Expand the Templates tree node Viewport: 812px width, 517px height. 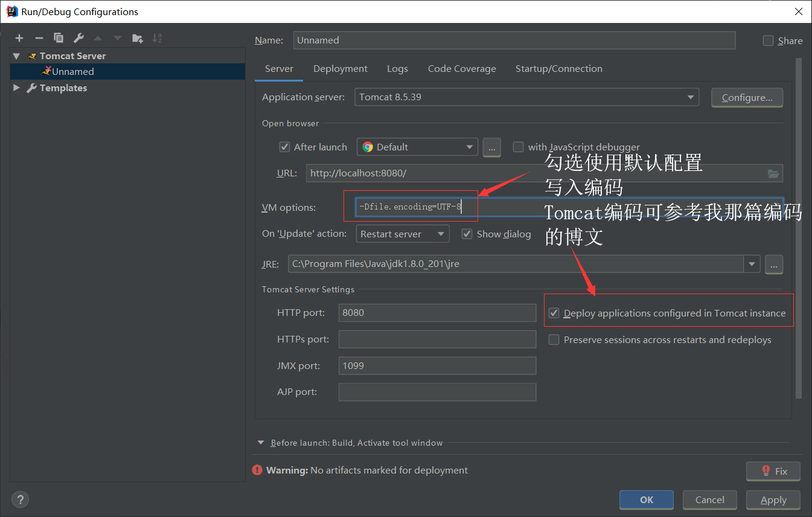pyautogui.click(x=17, y=88)
